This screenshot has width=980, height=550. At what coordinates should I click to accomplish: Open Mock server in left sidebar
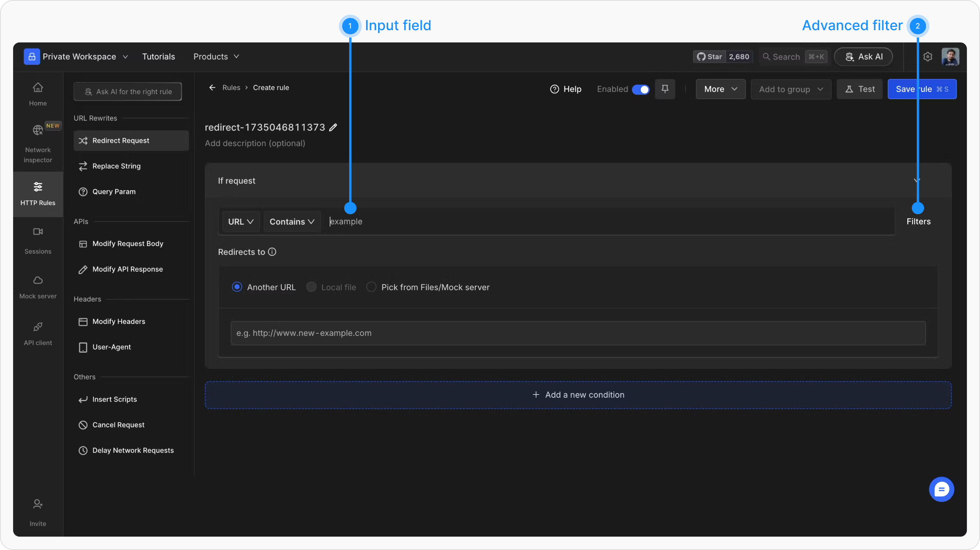click(x=38, y=287)
